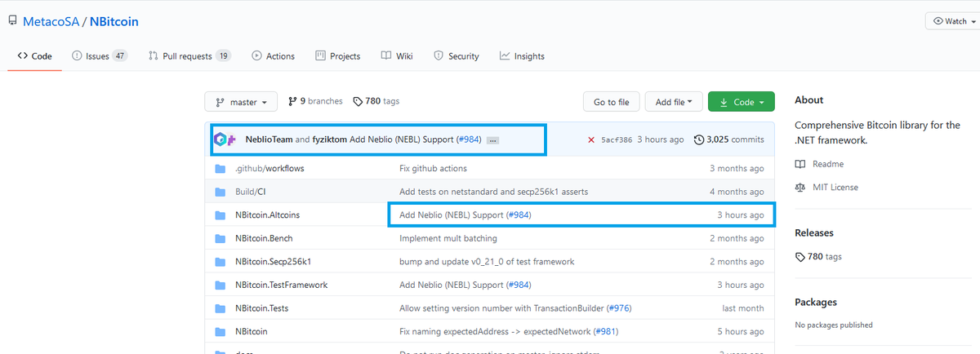Click folder icon beside NBitcoin.Secp256k1
Image resolution: width=980 pixels, height=354 pixels.
220,262
